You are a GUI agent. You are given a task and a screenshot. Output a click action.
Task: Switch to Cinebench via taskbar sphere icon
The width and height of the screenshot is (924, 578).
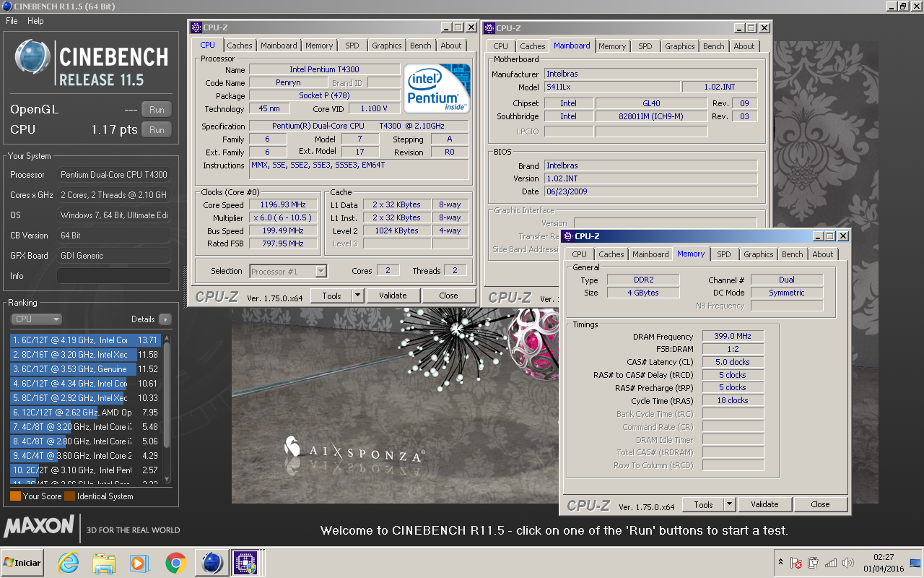tap(212, 562)
